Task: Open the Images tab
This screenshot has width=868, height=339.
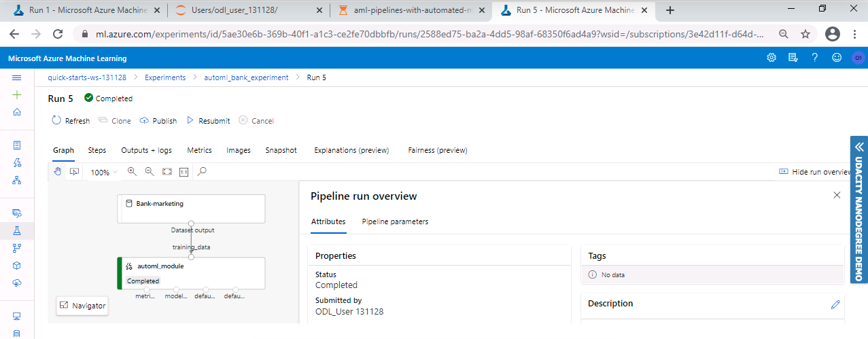Action: [x=239, y=150]
